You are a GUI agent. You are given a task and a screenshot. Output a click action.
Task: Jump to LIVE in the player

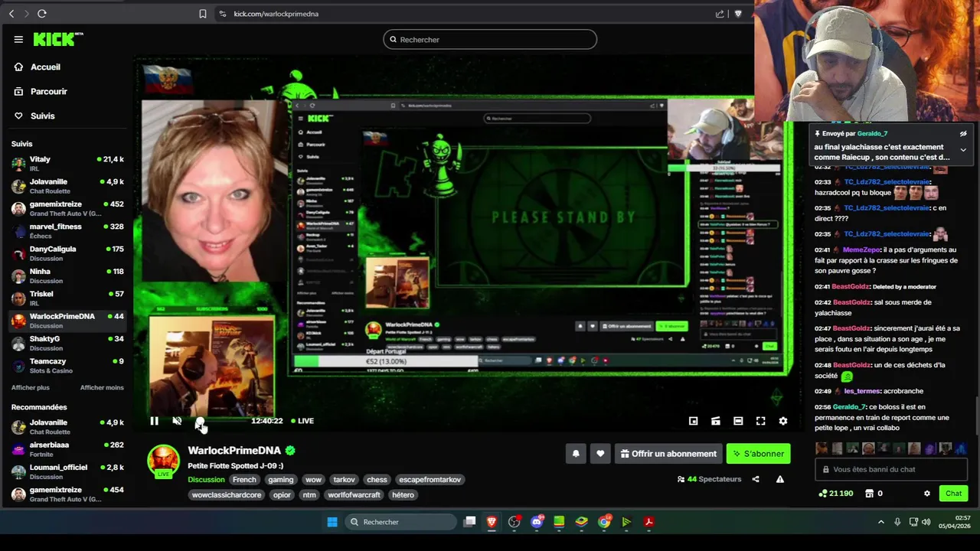click(x=302, y=421)
